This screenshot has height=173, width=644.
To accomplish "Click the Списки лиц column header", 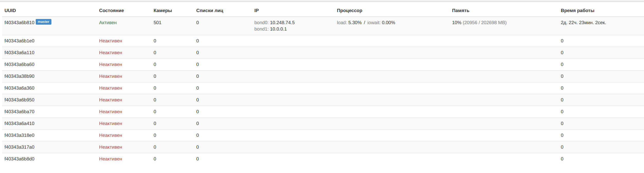I will click(x=210, y=11).
